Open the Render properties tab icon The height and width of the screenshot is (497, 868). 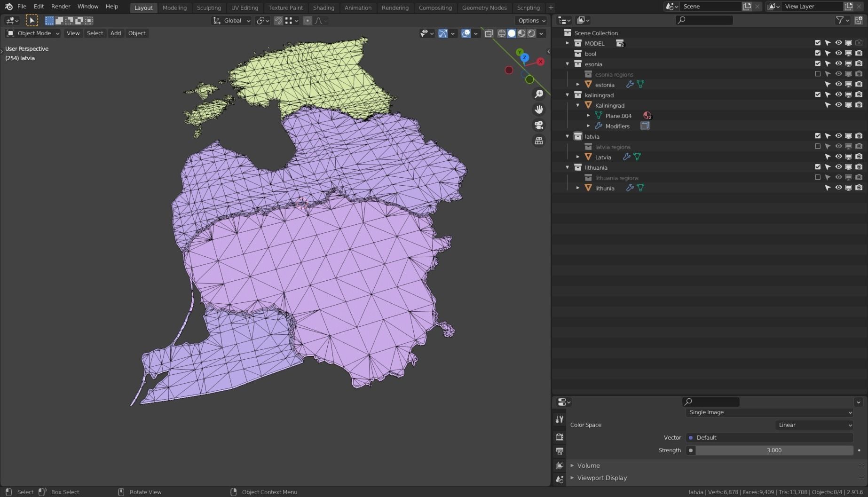pyautogui.click(x=560, y=437)
